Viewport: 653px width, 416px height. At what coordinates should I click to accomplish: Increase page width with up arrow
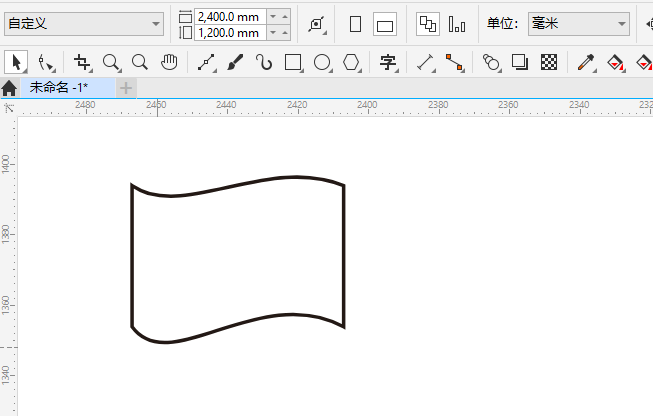pos(285,17)
